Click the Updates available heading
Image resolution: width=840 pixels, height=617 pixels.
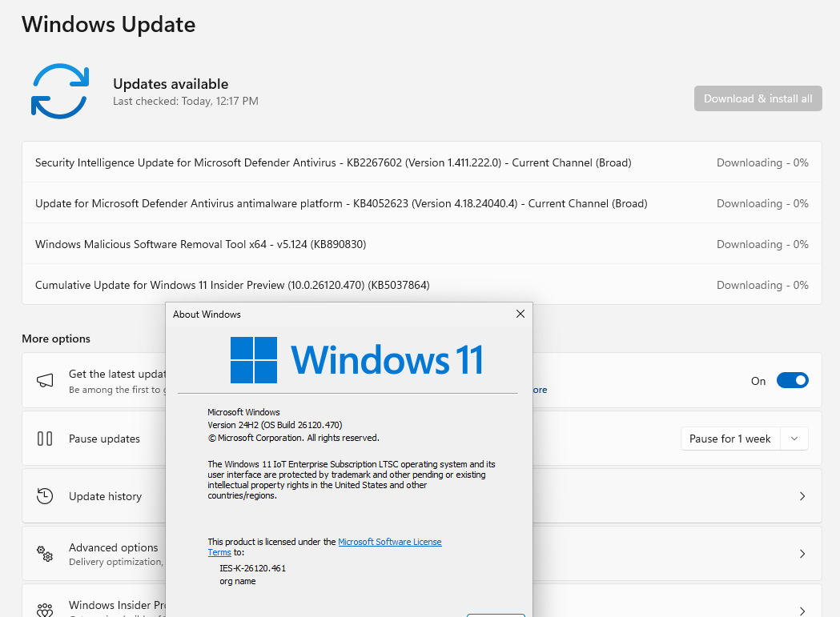tap(171, 84)
